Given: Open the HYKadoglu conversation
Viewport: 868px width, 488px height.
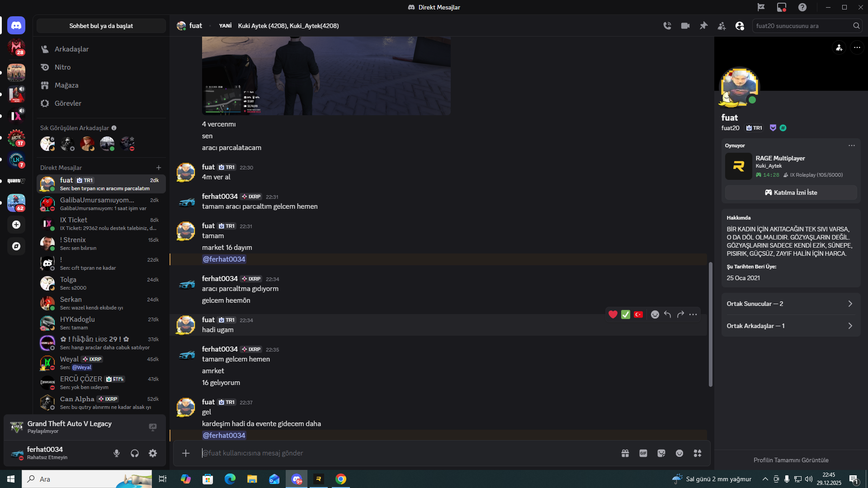Looking at the screenshot, I should point(101,323).
